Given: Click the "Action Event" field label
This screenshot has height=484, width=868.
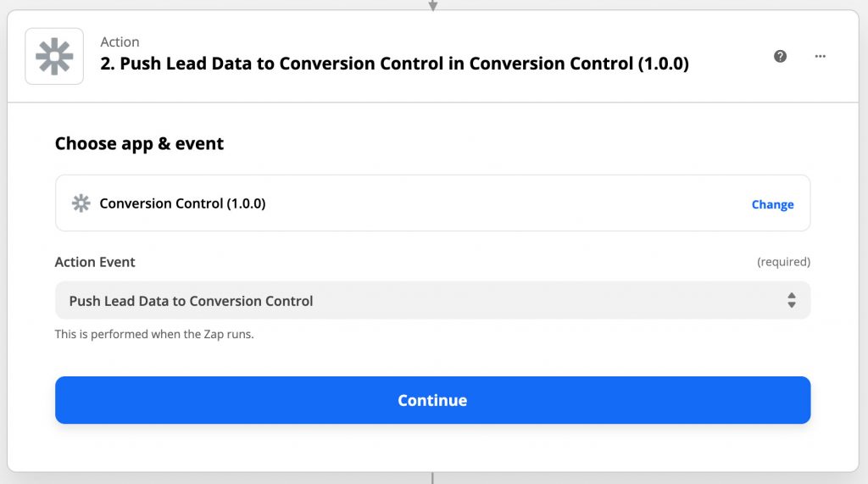Looking at the screenshot, I should [95, 262].
